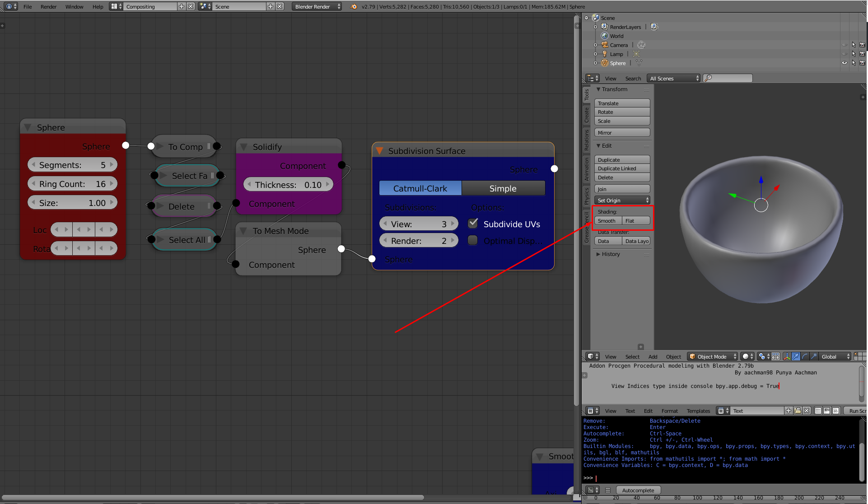Click the Lamp icon in outliner
The height and width of the screenshot is (504, 868).
pos(604,54)
